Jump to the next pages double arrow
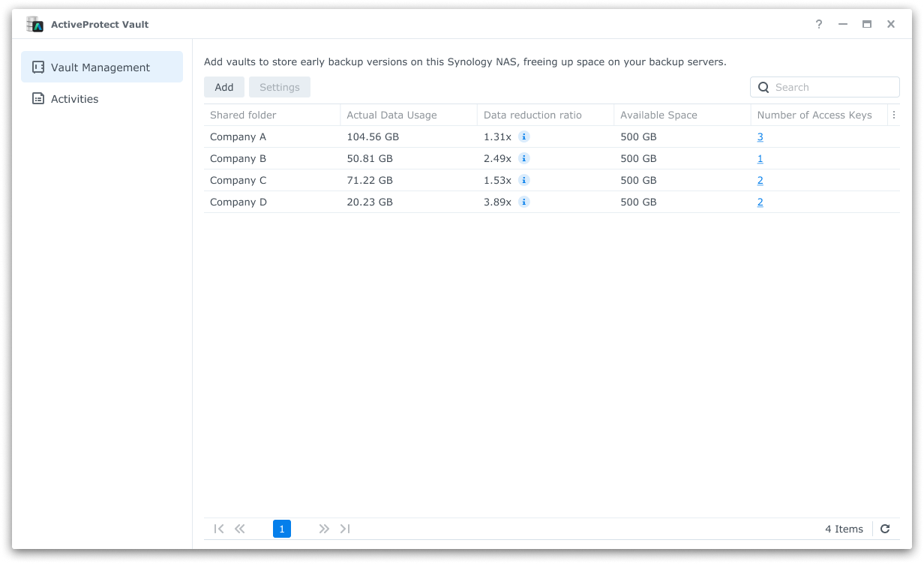The image size is (924, 564). 324,529
